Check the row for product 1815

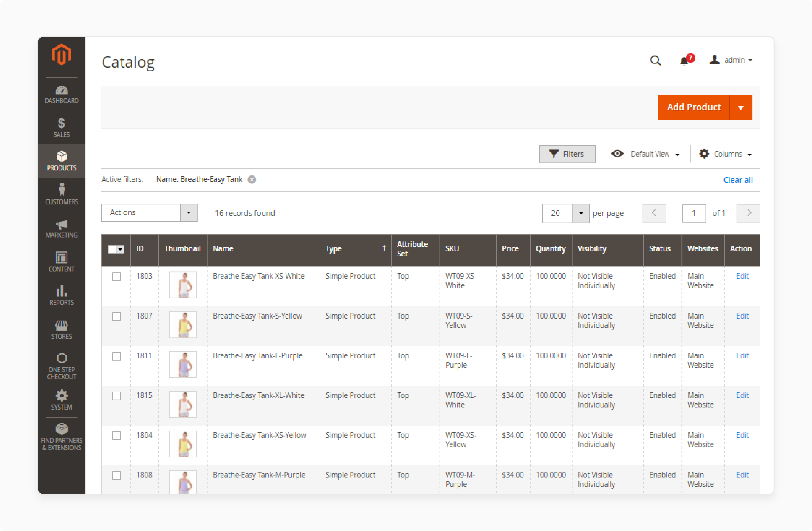pyautogui.click(x=116, y=396)
